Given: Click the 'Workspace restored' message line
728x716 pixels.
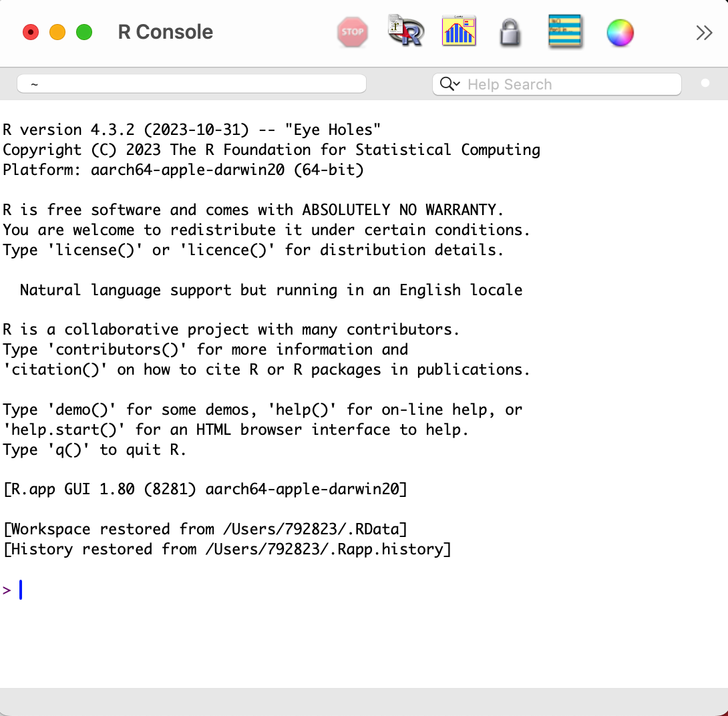Looking at the screenshot, I should (205, 529).
